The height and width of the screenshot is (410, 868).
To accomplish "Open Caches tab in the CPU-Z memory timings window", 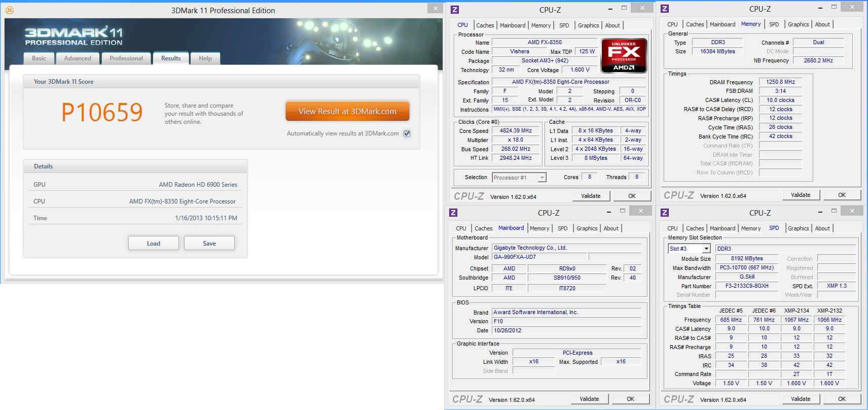I will [x=695, y=24].
